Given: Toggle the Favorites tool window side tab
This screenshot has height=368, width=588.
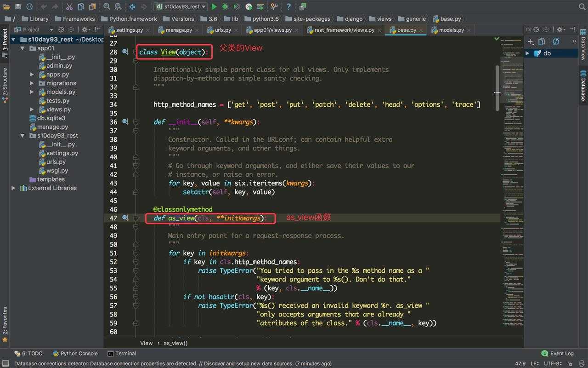Looking at the screenshot, I should (5, 324).
